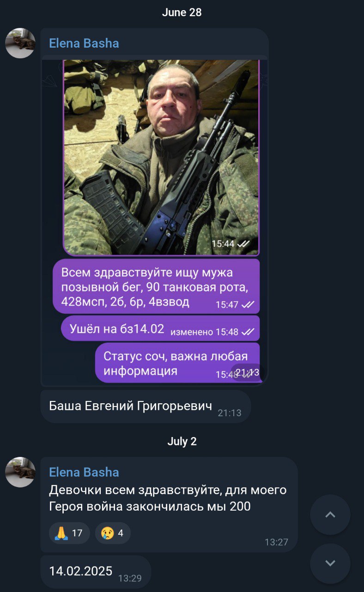Click the purple bubble 'Статус соч, важна любая информация'

tap(177, 363)
